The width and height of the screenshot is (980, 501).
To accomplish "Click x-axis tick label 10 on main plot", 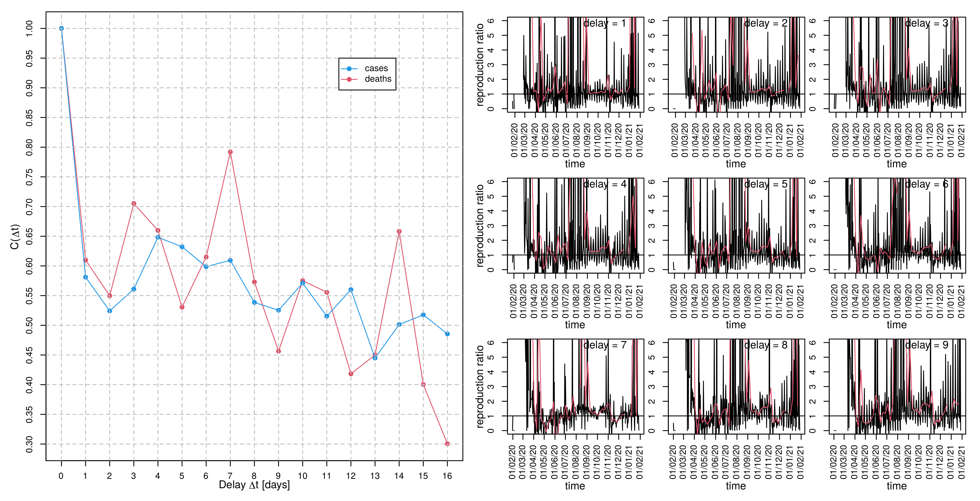I will click(x=303, y=476).
